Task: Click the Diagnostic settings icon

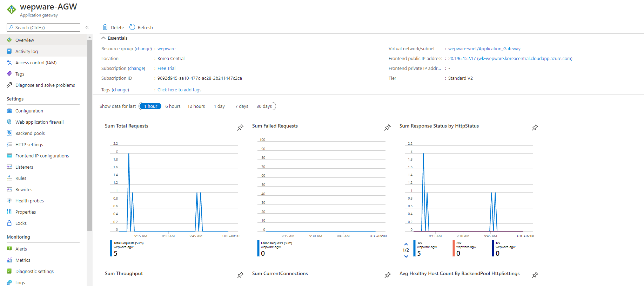Action: [9, 271]
